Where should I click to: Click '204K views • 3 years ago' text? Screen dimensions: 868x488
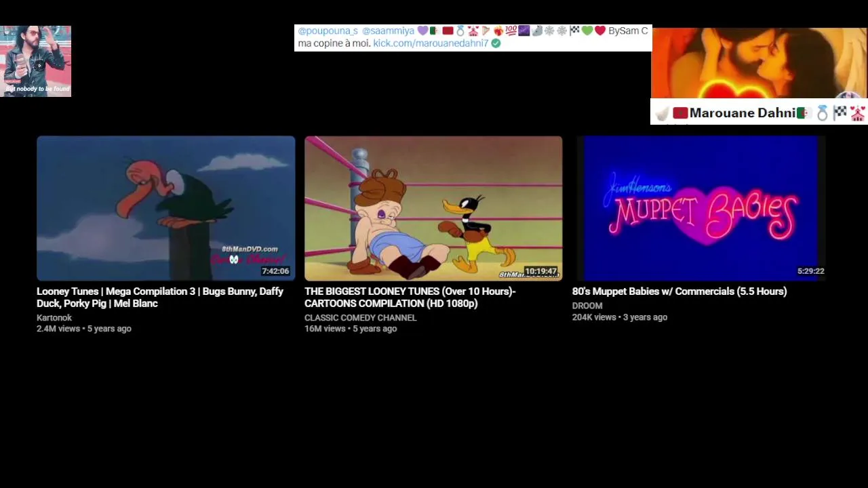click(x=620, y=317)
